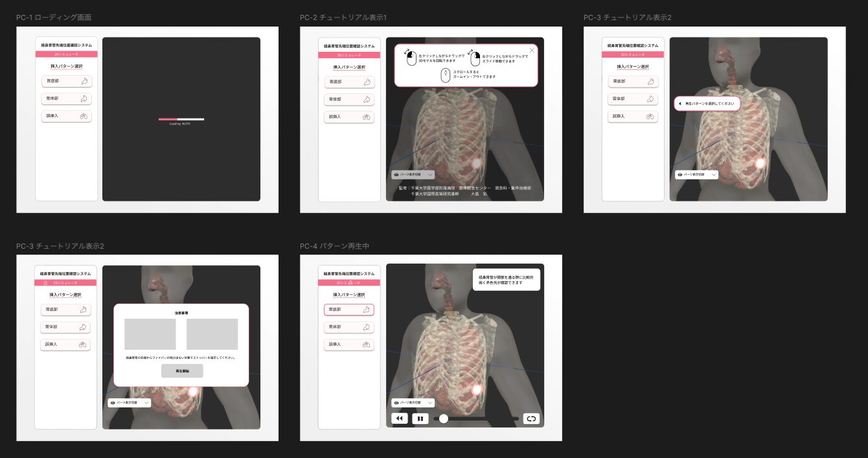Expand the parts display chevron in PC-4
The height and width of the screenshot is (458, 868).
pos(429,402)
